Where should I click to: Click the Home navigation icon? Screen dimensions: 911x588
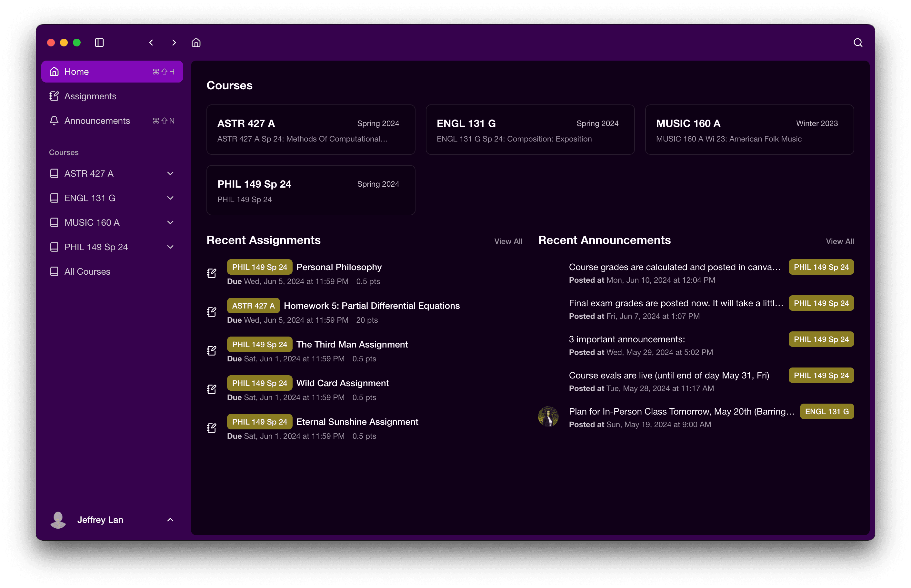point(55,71)
